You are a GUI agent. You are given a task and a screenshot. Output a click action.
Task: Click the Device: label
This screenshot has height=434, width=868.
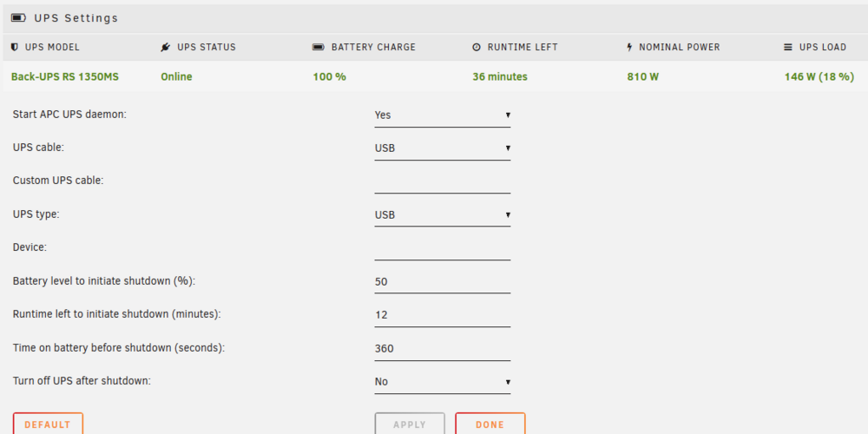coord(30,247)
